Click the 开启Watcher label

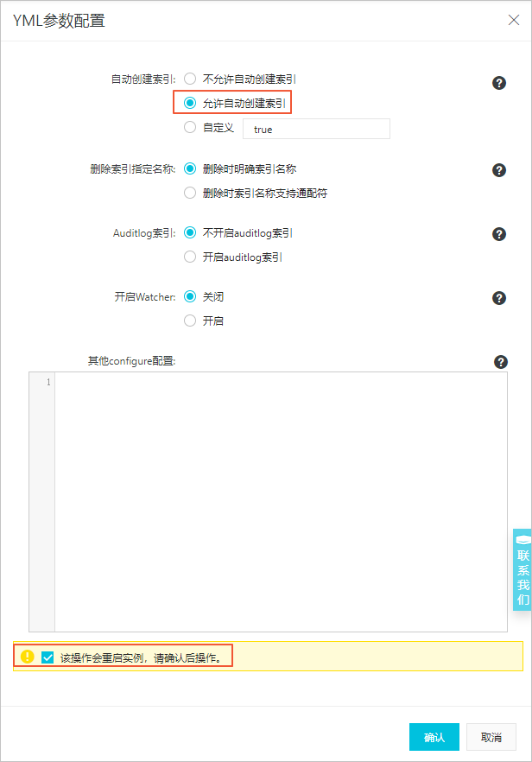[x=145, y=297]
